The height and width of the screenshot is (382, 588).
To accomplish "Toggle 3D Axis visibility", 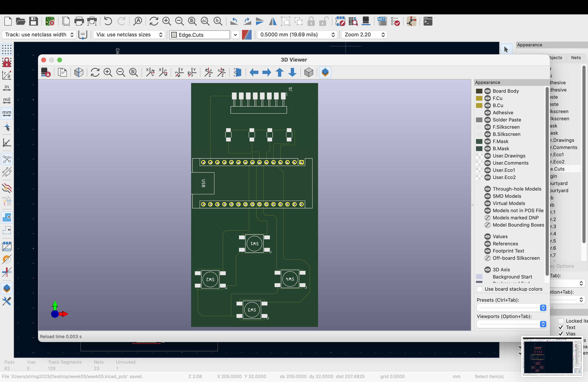I will 487,270.
